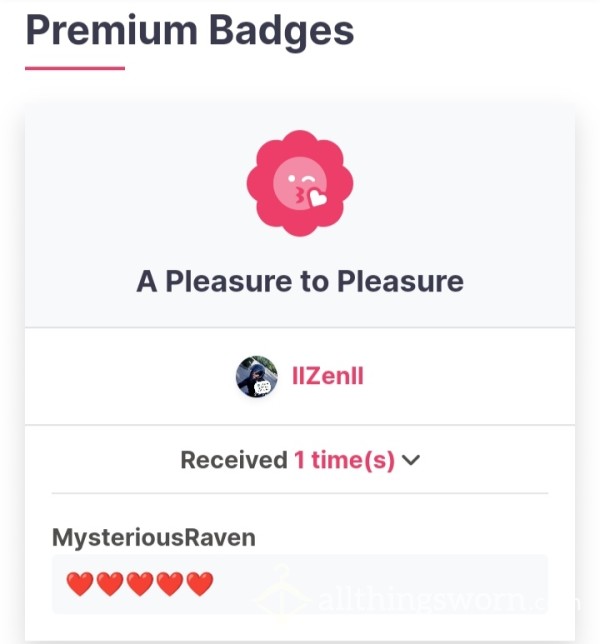Image resolution: width=600 pixels, height=644 pixels.
Task: Click the second red heart emoji
Action: [110, 584]
